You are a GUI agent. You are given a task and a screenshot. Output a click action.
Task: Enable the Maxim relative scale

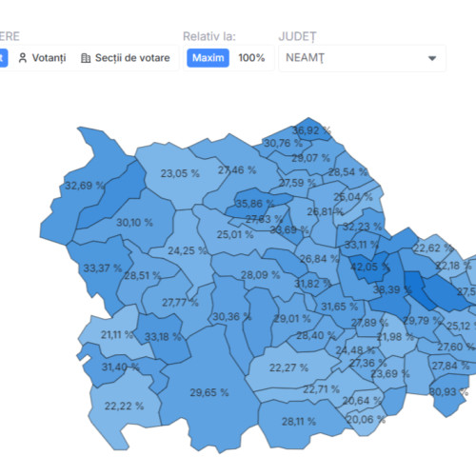(x=208, y=58)
